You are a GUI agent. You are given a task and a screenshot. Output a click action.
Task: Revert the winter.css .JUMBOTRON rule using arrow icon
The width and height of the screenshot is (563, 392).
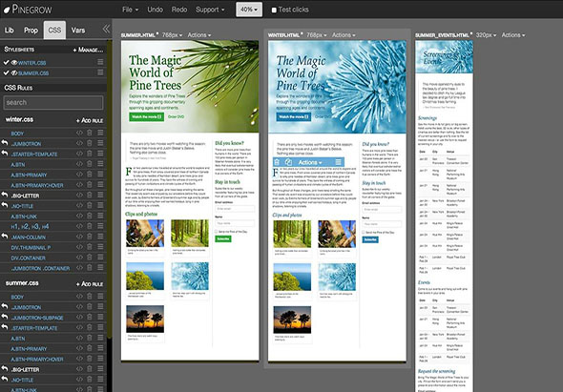coord(5,143)
